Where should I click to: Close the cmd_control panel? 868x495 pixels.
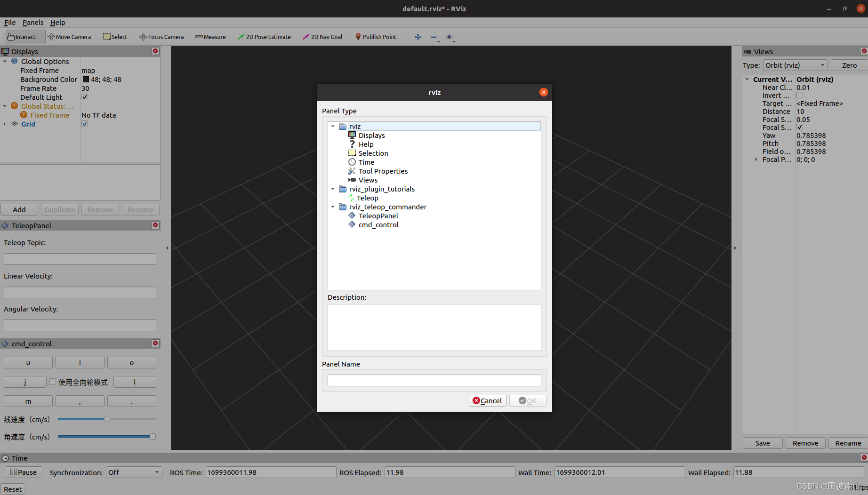(x=155, y=343)
